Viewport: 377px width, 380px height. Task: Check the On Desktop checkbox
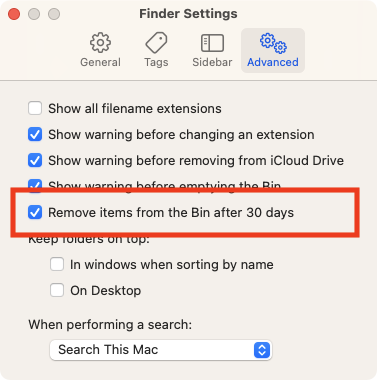pyautogui.click(x=57, y=290)
